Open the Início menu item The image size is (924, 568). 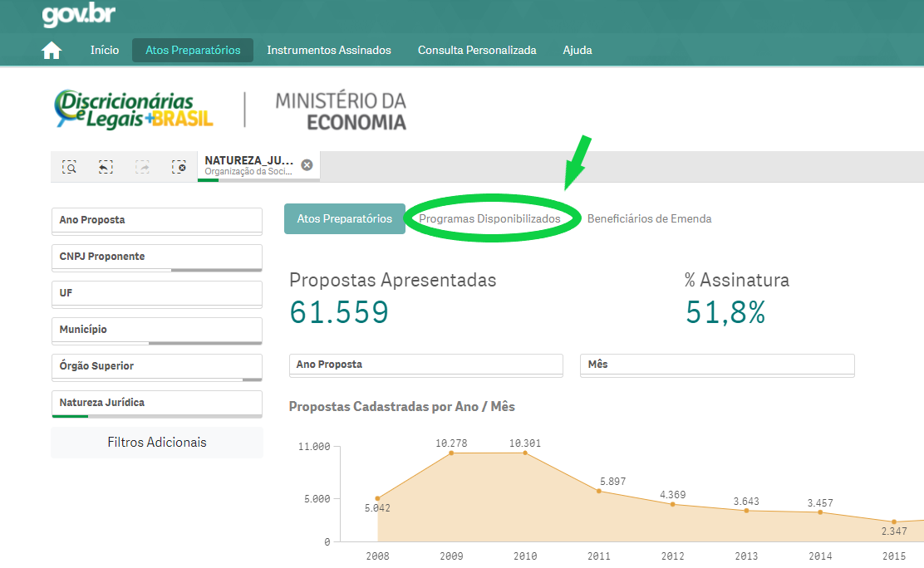tap(105, 51)
